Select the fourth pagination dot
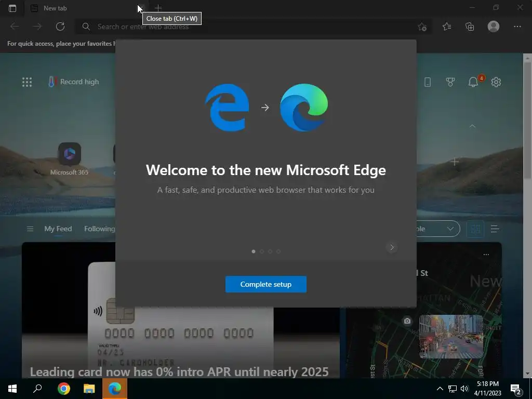Viewport: 532px width, 399px height. pyautogui.click(x=278, y=251)
